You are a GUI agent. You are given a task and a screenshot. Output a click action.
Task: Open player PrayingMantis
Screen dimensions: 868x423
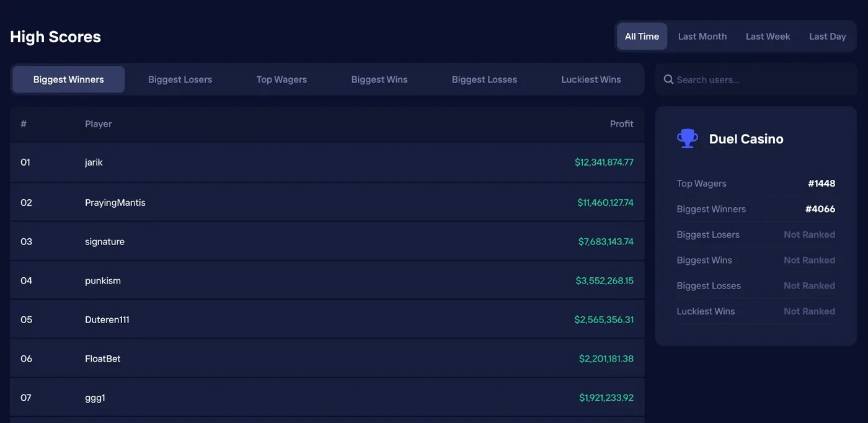pos(115,203)
